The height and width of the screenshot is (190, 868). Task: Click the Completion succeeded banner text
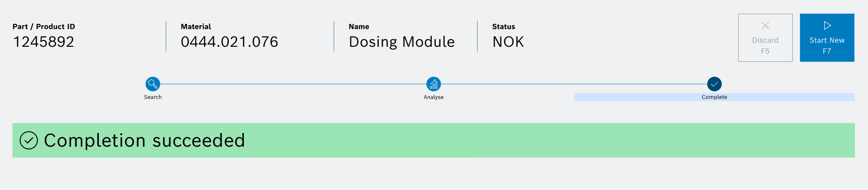pyautogui.click(x=145, y=140)
